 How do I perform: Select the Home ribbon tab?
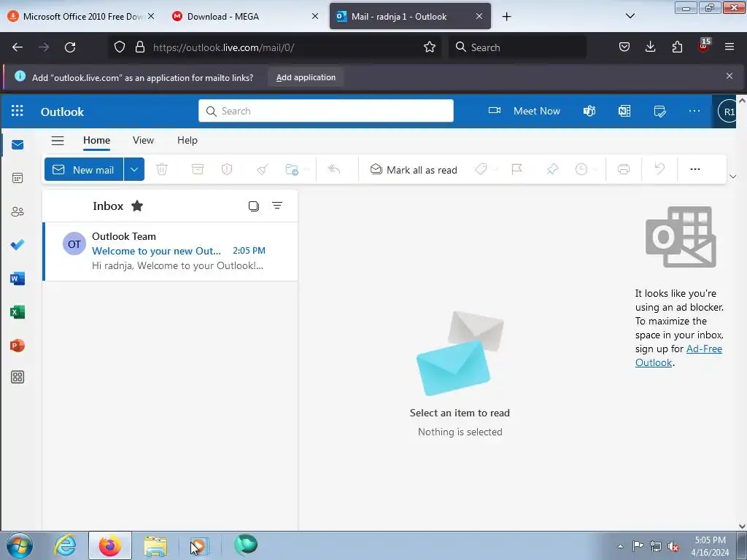97,141
